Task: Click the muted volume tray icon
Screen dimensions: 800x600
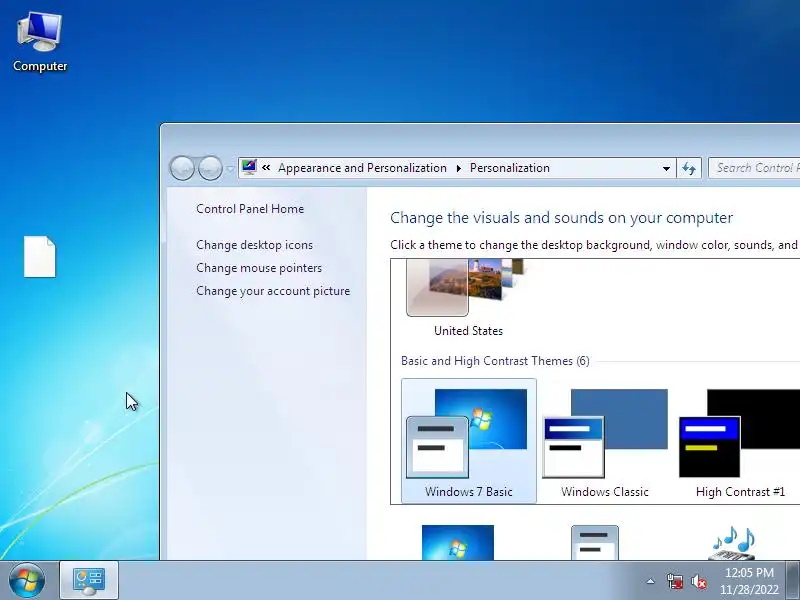Action: click(698, 581)
